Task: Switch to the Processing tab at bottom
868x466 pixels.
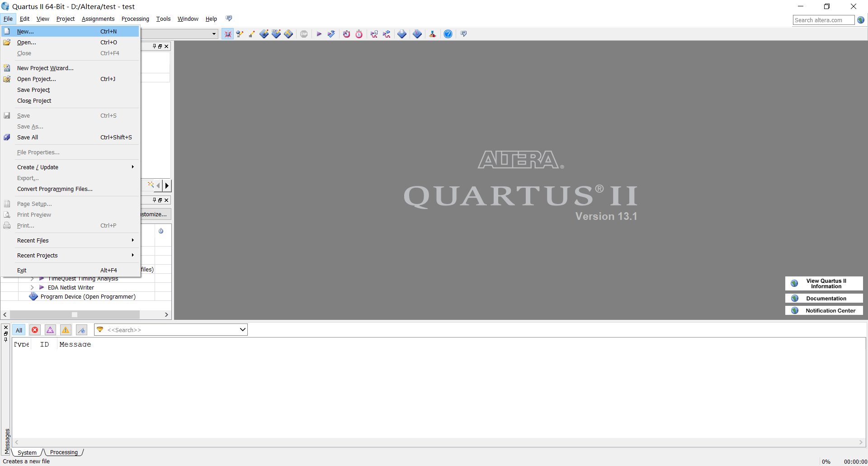Action: tap(63, 452)
